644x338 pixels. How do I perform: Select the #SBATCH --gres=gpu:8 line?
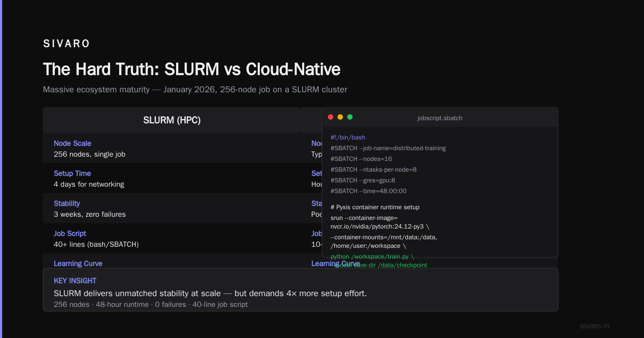(x=363, y=180)
